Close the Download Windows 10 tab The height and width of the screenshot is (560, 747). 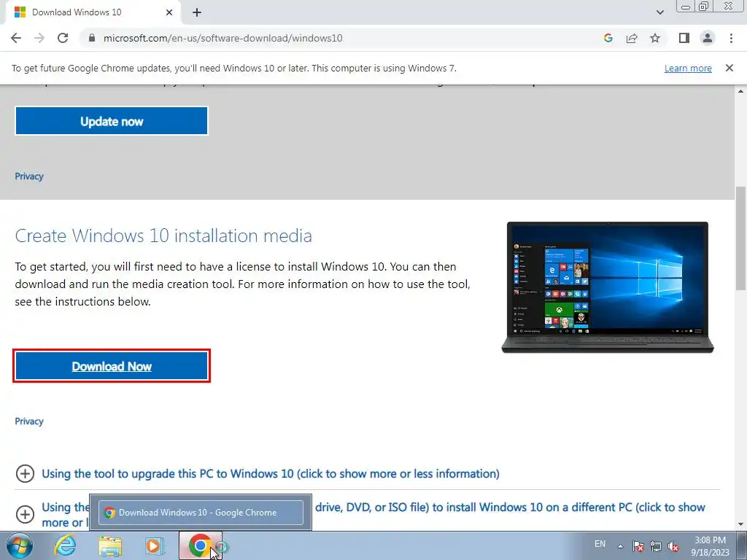pos(169,12)
